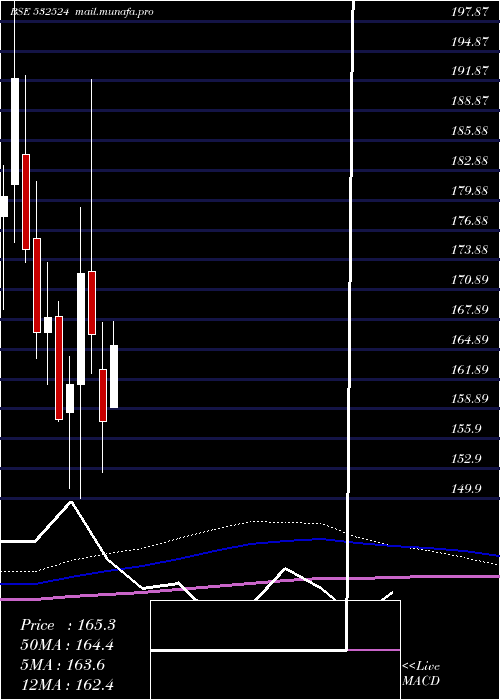
Task: Click the 191.87 price axis label
Action: tap(470, 71)
